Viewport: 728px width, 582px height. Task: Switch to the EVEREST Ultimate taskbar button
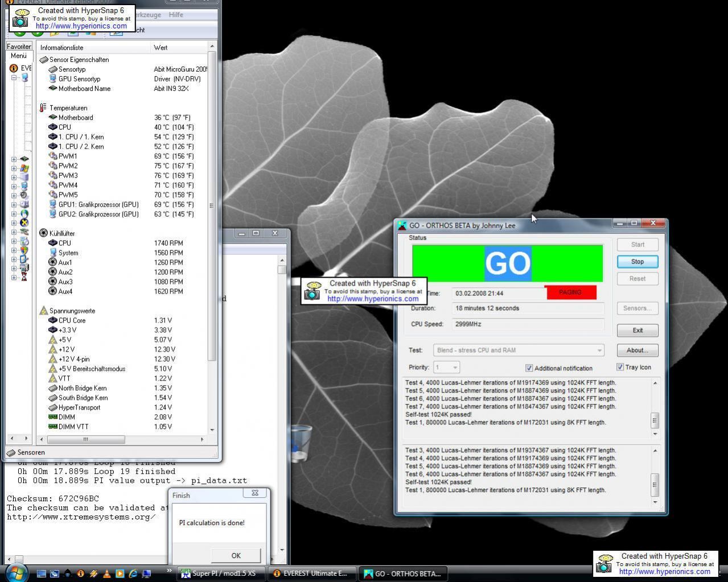click(x=312, y=573)
